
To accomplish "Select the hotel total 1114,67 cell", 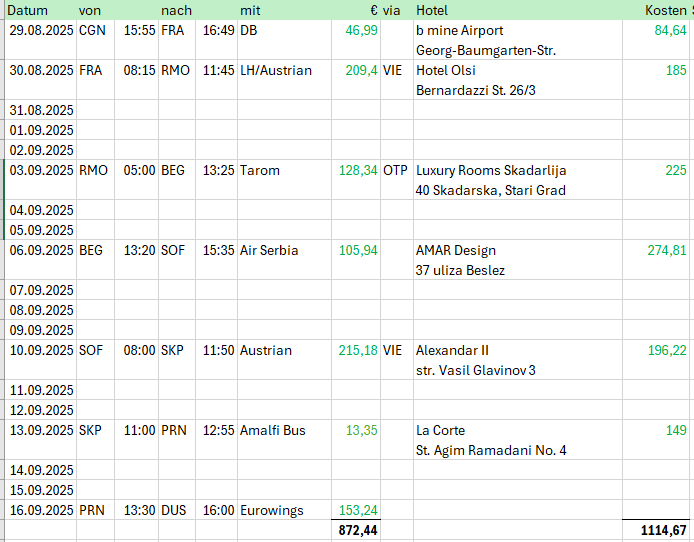I will (x=658, y=530).
